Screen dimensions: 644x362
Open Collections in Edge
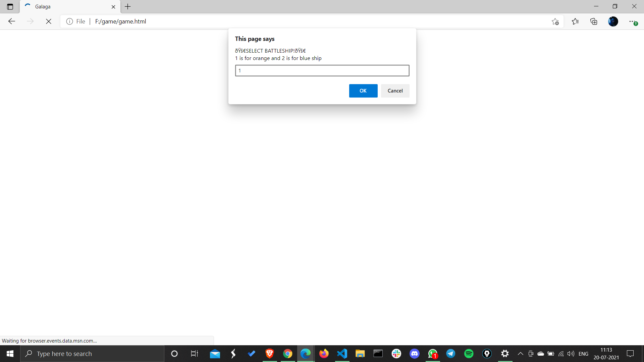click(x=594, y=21)
